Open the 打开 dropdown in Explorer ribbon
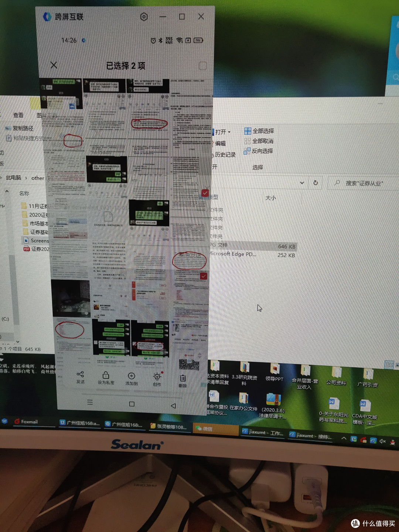The height and width of the screenshot is (532, 399). [x=222, y=132]
